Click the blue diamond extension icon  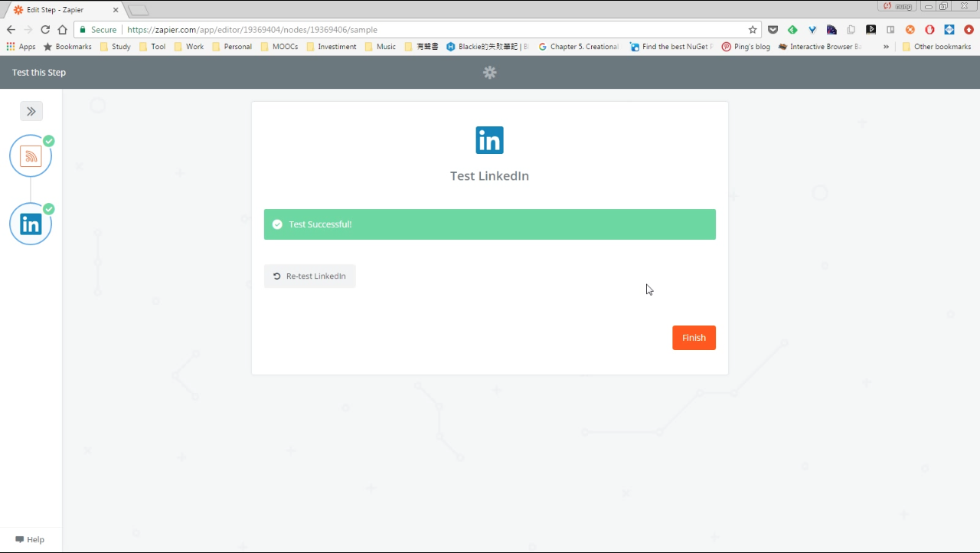949,30
